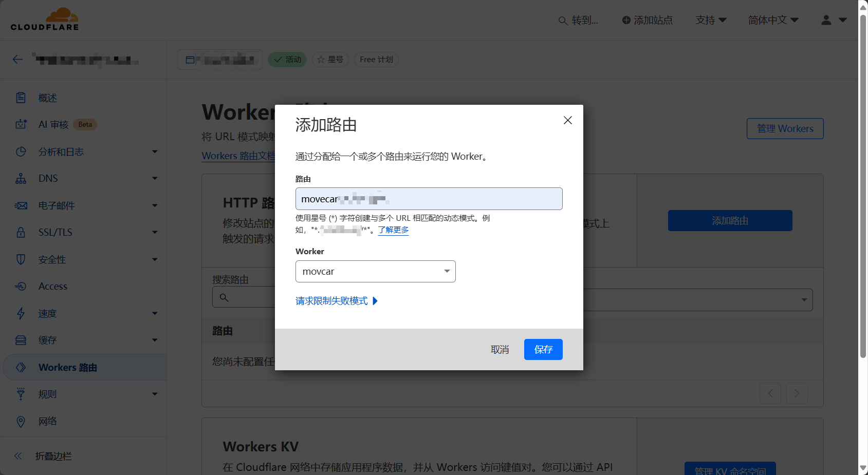This screenshot has width=868, height=475.
Task: Open the 简体中文 language menu
Action: [x=773, y=20]
